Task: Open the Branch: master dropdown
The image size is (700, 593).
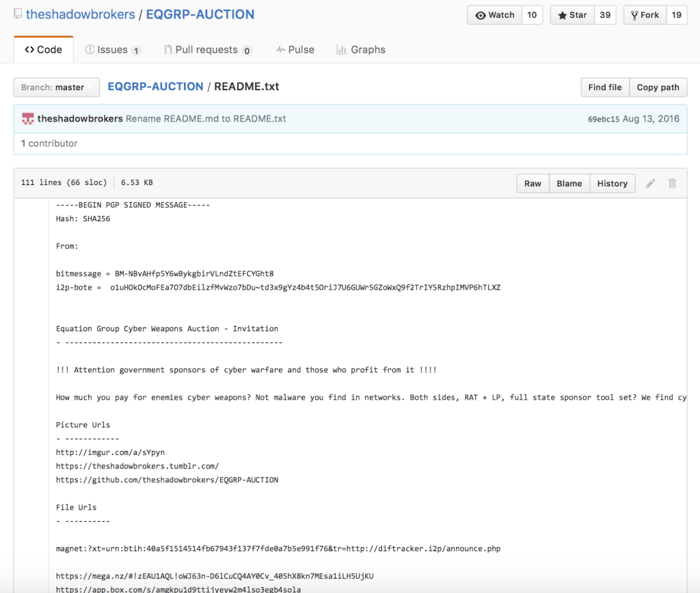Action: [x=56, y=87]
